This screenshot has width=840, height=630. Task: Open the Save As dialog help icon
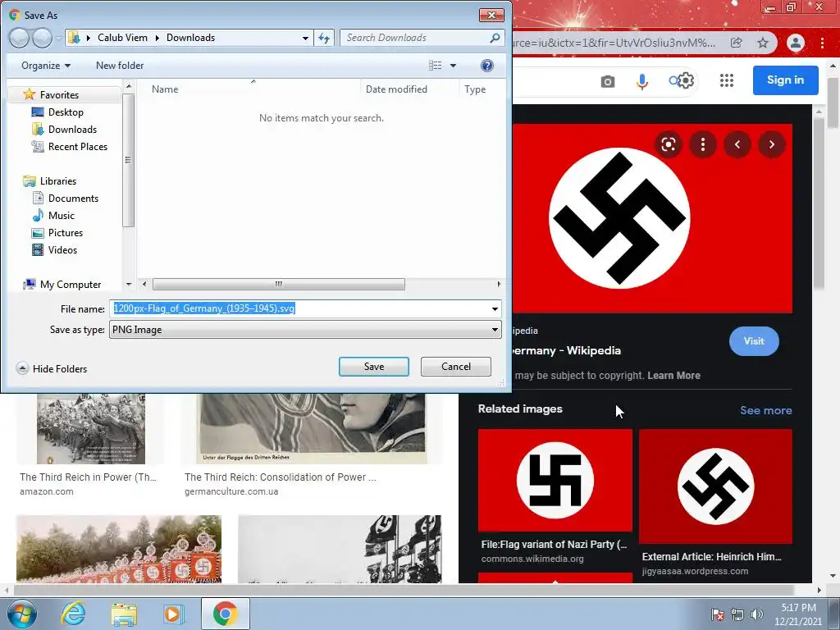point(487,66)
